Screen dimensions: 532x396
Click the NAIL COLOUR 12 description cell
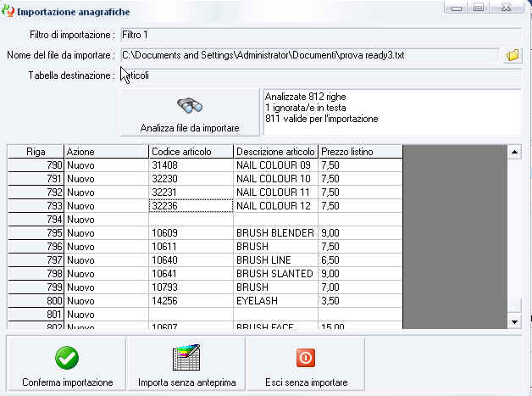click(x=275, y=206)
